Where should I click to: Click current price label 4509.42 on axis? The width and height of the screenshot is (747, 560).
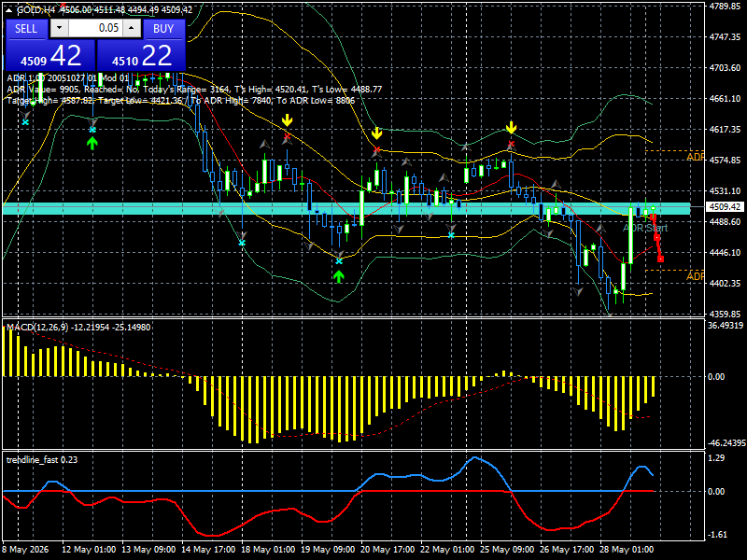725,206
